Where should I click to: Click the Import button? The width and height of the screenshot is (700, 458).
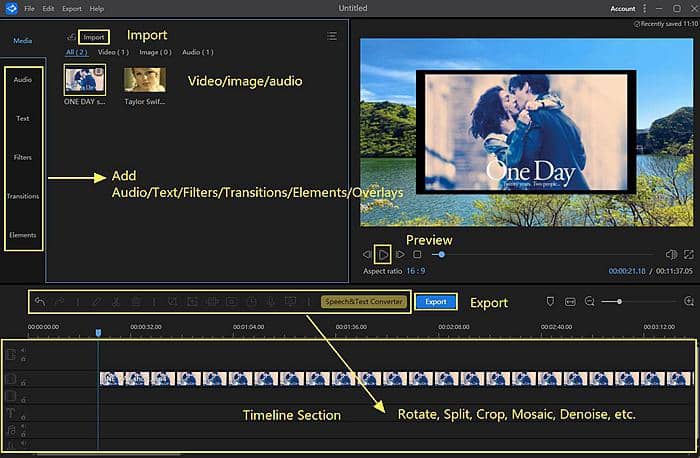click(x=94, y=37)
